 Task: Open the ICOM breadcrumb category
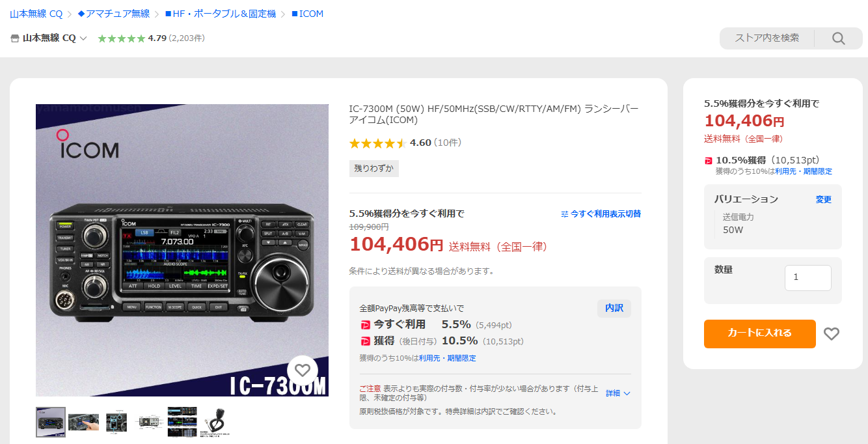click(307, 14)
